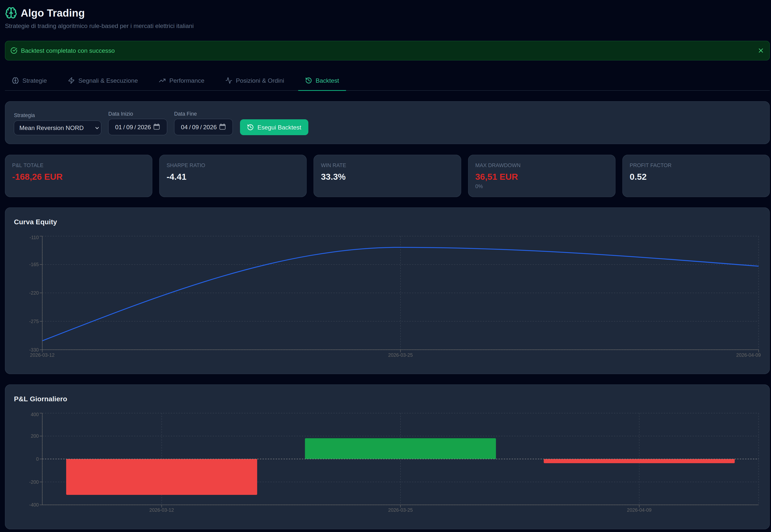Viewport: 771px width, 532px height.
Task: Open the calendar picker for Data Inizio
Action: tap(157, 127)
